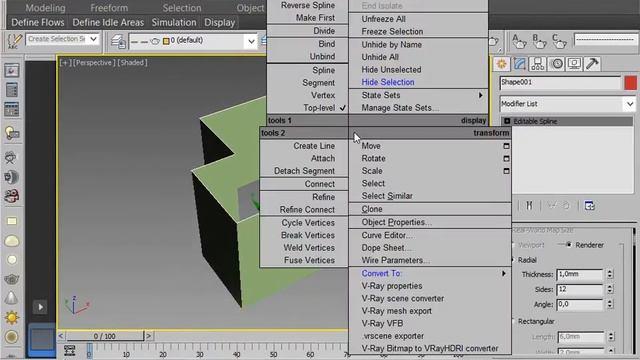Click the 0 / 100 time slider handle
This screenshot has height=360, width=640.
[104, 336]
